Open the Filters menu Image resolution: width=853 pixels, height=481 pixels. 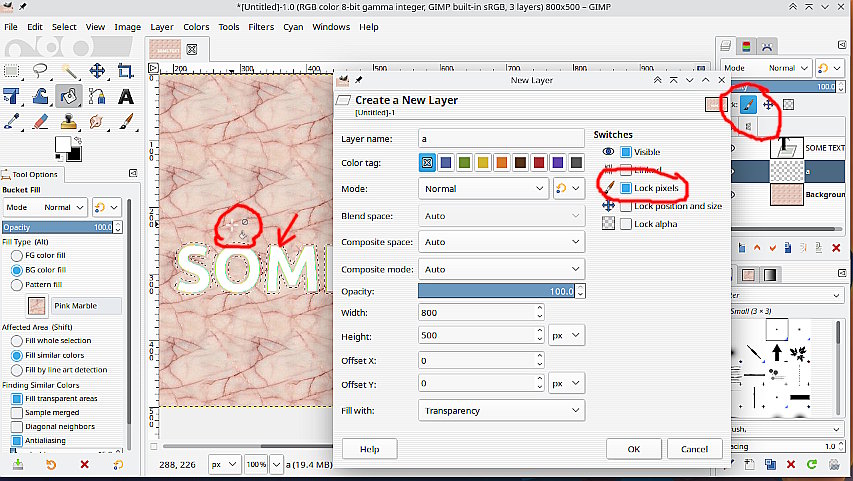[x=261, y=27]
